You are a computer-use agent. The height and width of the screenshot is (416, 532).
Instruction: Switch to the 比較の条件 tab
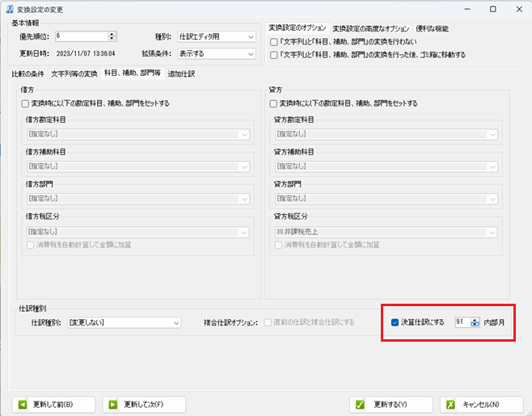point(28,74)
